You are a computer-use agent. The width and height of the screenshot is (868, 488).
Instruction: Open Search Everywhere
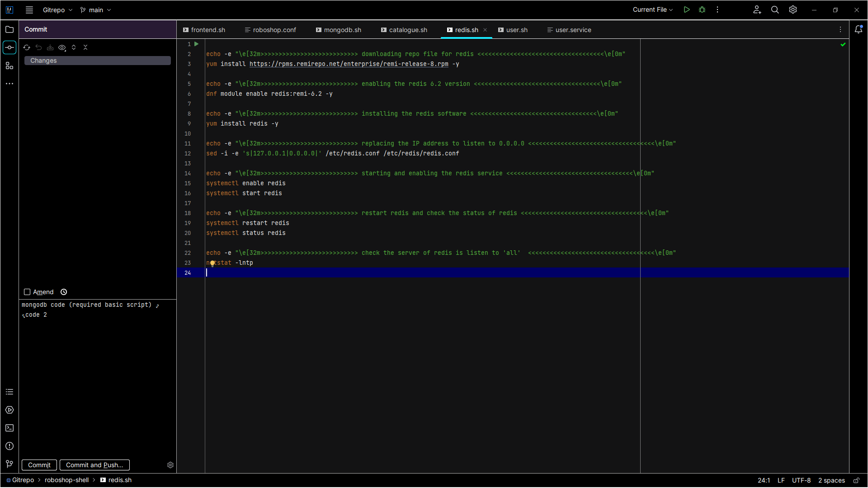775,9
